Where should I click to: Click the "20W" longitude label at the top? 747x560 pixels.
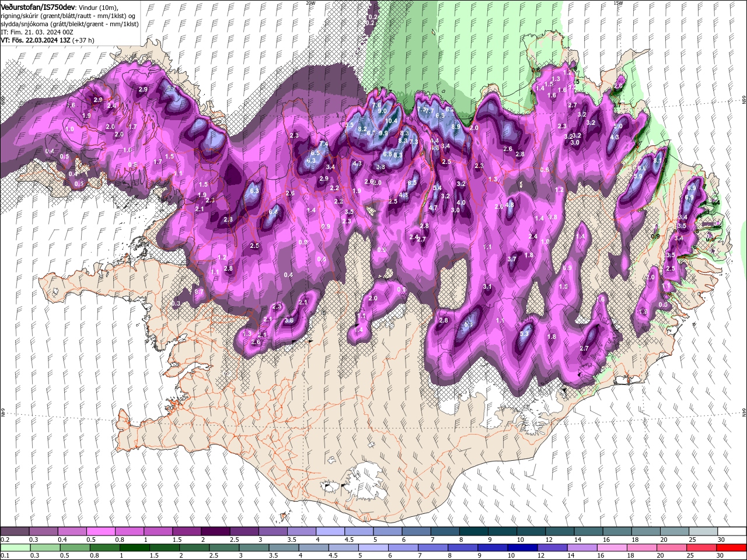(310, 3)
